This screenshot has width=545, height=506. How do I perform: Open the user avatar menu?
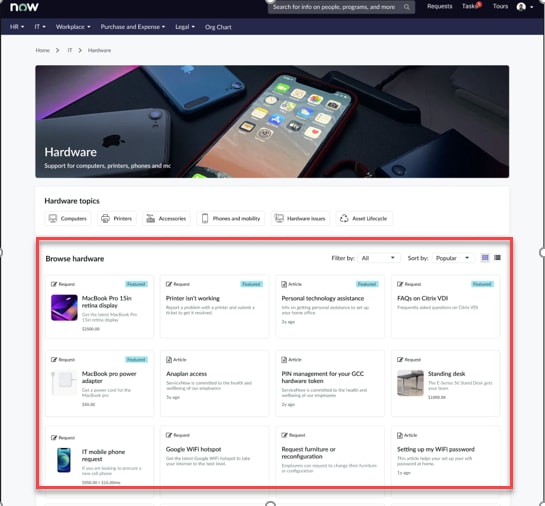coord(524,7)
